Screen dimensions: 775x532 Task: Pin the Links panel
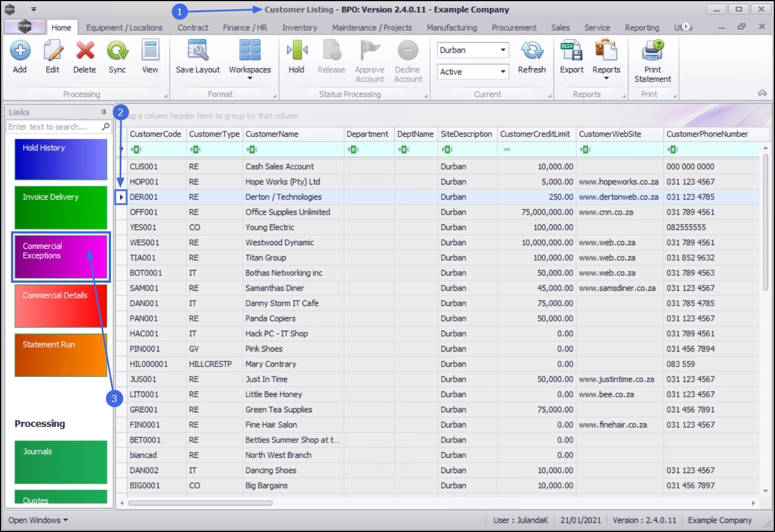[104, 112]
